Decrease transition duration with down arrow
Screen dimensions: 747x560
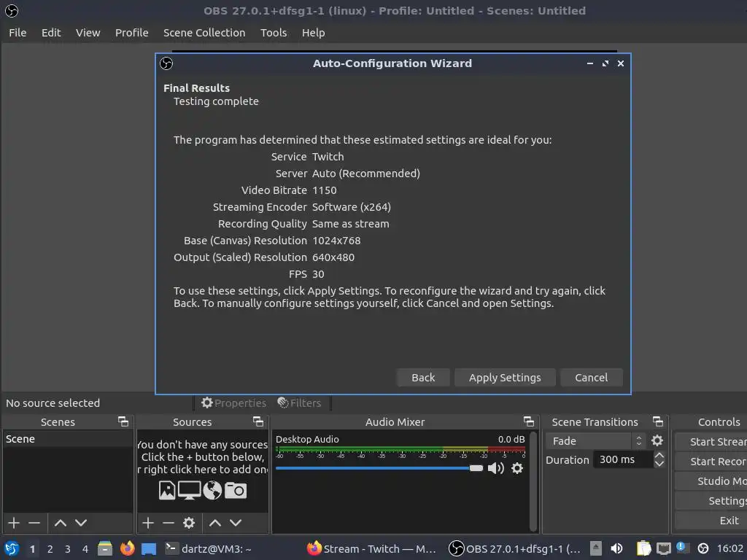(659, 464)
